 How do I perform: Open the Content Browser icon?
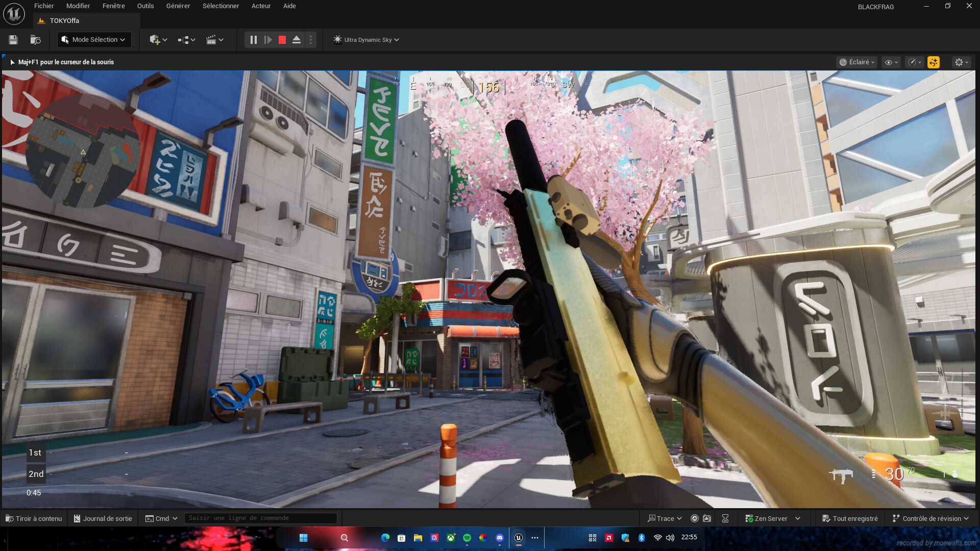[x=34, y=39]
